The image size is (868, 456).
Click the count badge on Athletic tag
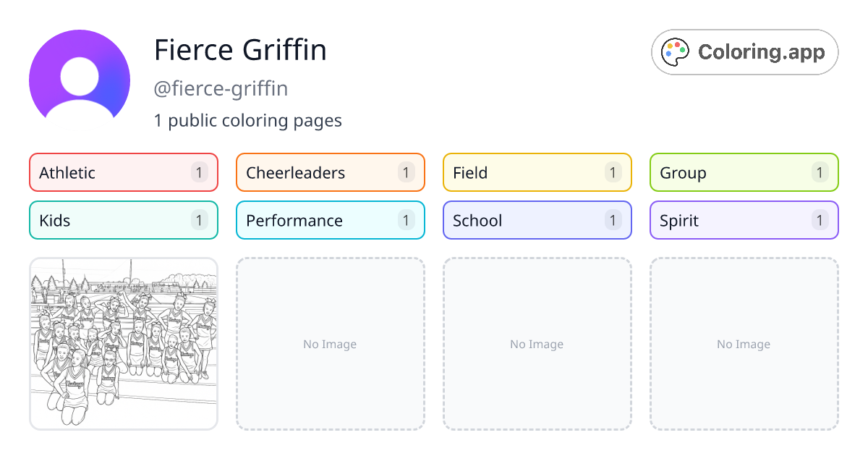coord(198,172)
